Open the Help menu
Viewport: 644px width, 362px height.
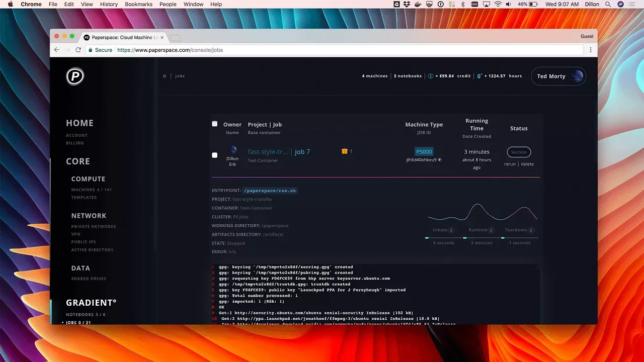coord(216,4)
